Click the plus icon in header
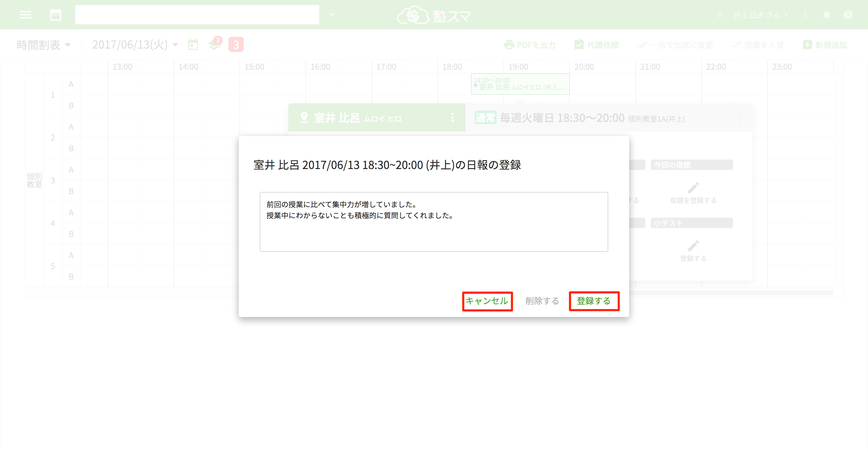868x453 pixels. pos(719,15)
